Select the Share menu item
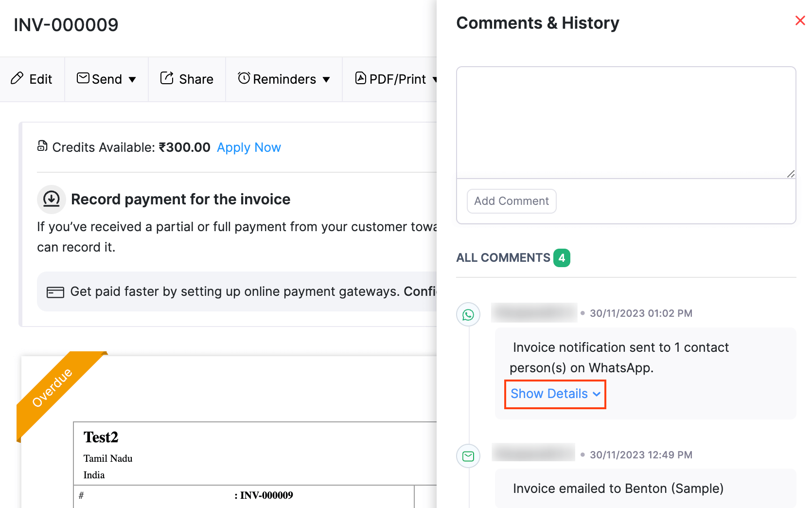 pos(187,78)
